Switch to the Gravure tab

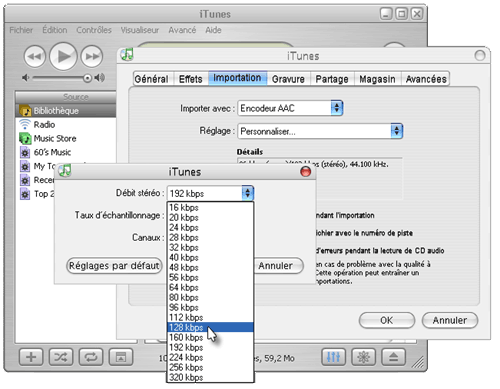[x=288, y=79]
